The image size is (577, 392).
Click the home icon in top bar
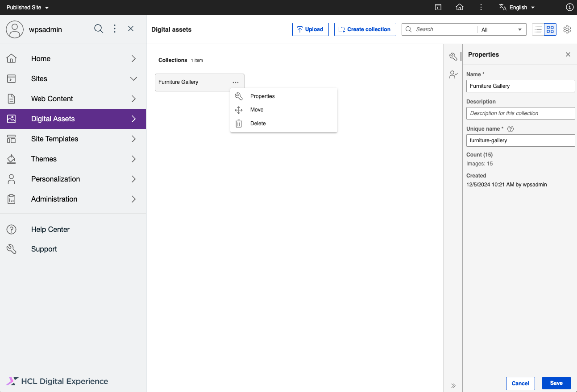(x=460, y=7)
